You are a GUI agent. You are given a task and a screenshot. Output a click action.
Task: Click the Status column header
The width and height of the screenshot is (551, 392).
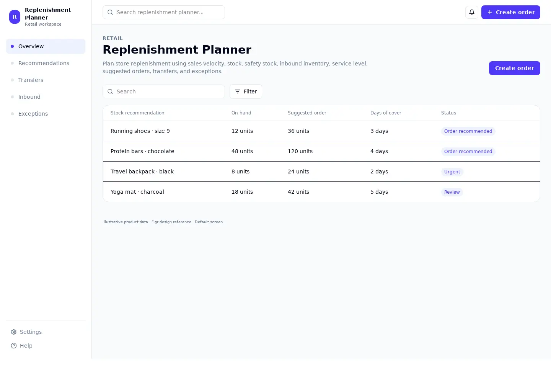[x=448, y=113]
